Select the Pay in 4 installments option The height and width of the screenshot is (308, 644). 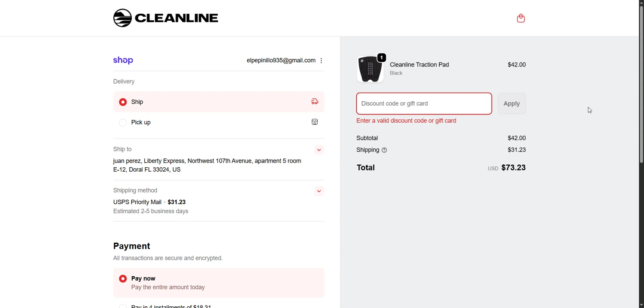pyautogui.click(x=123, y=306)
